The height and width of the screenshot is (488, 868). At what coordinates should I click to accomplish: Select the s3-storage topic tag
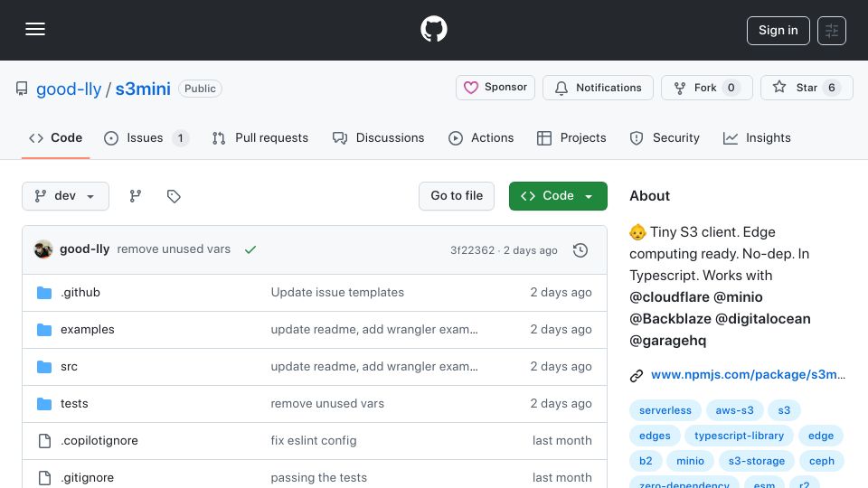[x=756, y=461]
